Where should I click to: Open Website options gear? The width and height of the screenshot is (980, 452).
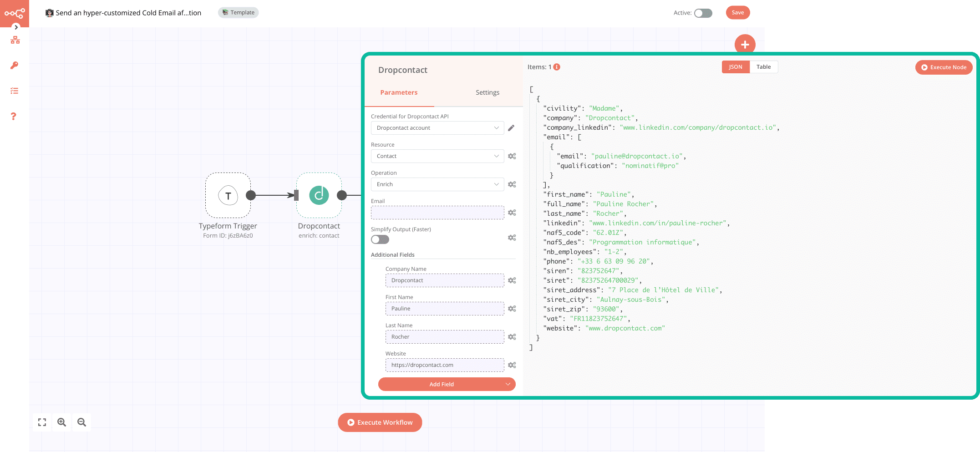pyautogui.click(x=512, y=365)
